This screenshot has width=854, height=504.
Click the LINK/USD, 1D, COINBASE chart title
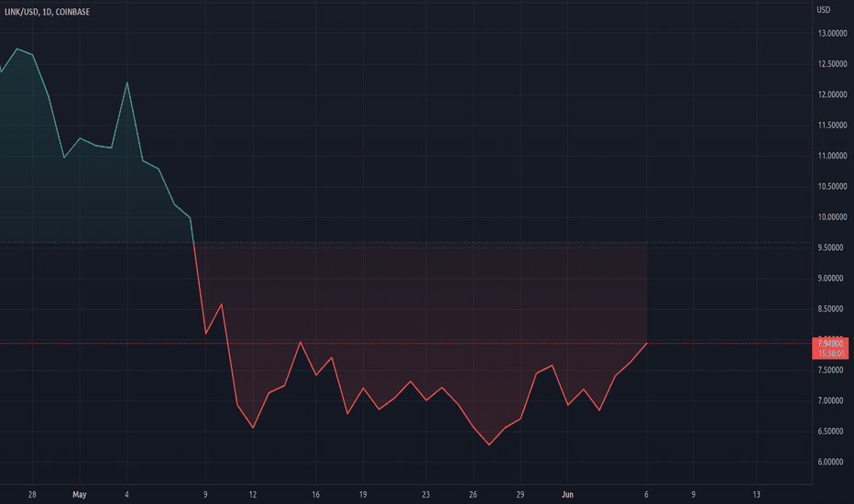(x=47, y=11)
